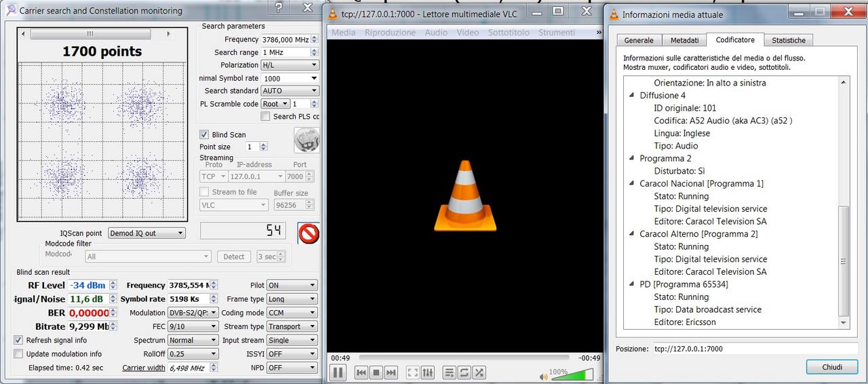Image resolution: width=868 pixels, height=384 pixels.
Task: Switch to the Statistiche tab
Action: coord(789,41)
